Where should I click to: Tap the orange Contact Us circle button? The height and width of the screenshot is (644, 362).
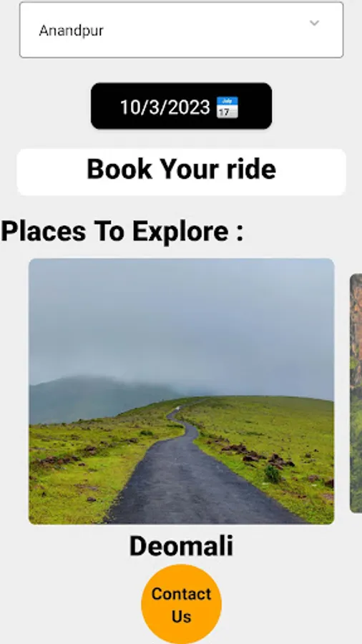coord(182,604)
